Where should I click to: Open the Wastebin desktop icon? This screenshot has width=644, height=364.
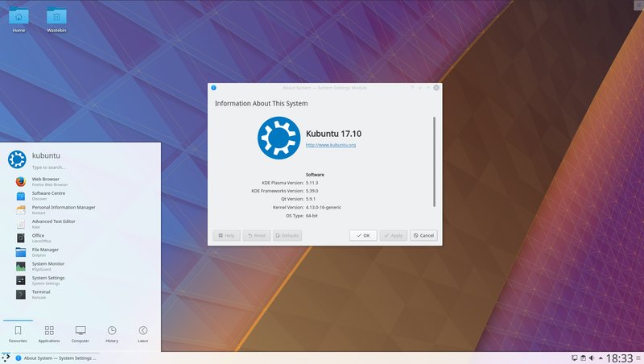[56, 19]
